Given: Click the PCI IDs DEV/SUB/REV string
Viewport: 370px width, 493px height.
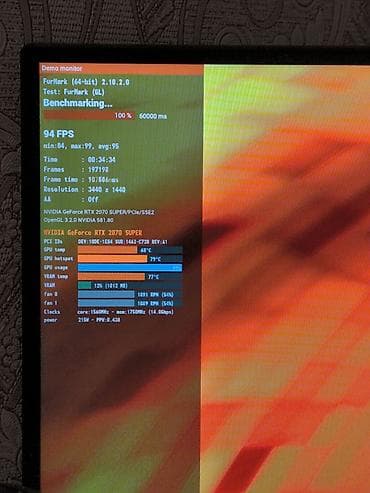Looking at the screenshot, I should [123, 242].
